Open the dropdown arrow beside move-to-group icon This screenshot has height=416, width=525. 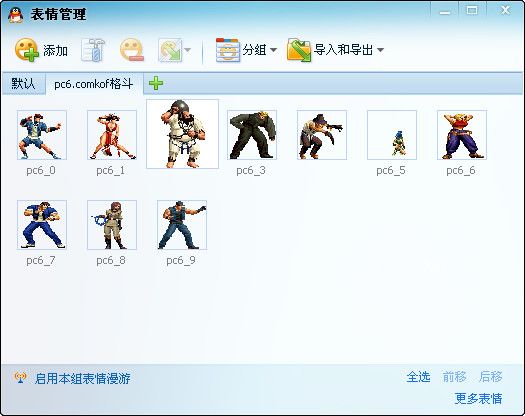click(x=188, y=50)
